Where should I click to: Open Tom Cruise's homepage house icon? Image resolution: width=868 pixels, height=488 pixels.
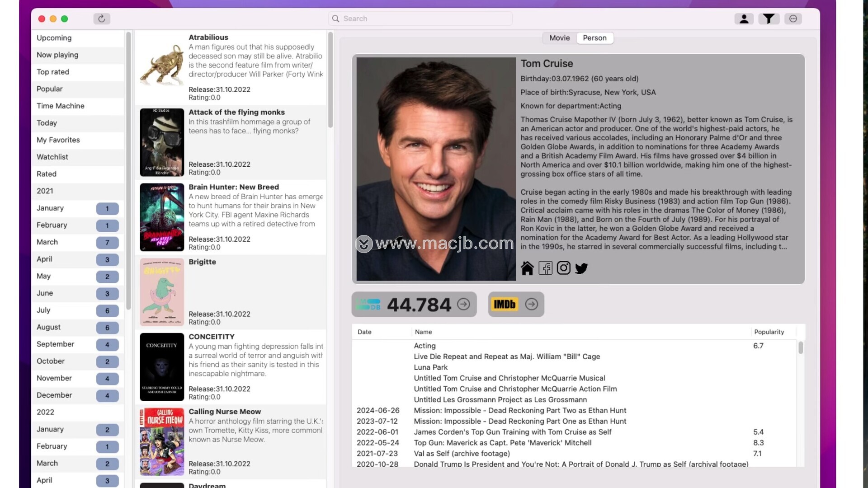pos(527,268)
